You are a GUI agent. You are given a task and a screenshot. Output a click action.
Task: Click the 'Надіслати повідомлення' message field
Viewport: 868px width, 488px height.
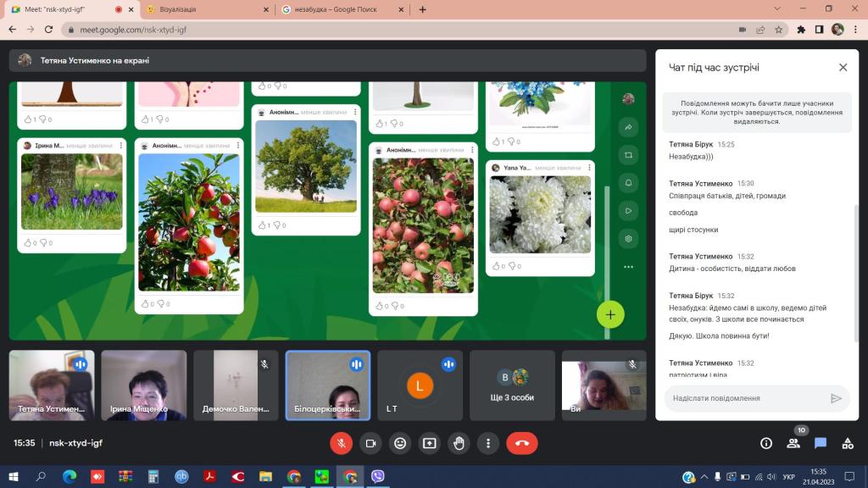743,398
